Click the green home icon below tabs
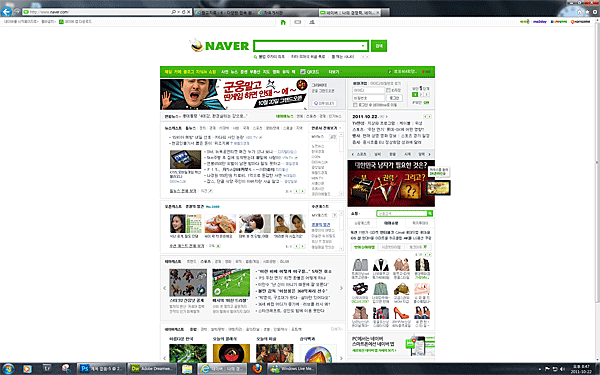The width and height of the screenshot is (600, 375). coord(283,22)
